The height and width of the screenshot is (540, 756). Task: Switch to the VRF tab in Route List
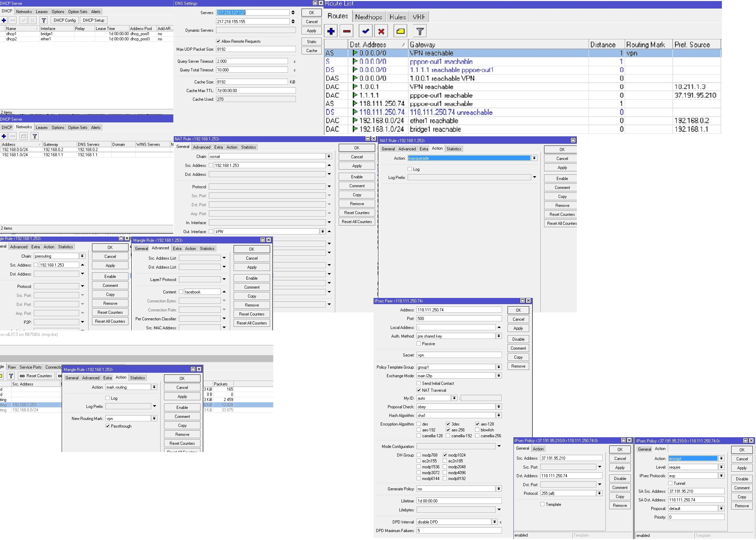click(x=419, y=17)
